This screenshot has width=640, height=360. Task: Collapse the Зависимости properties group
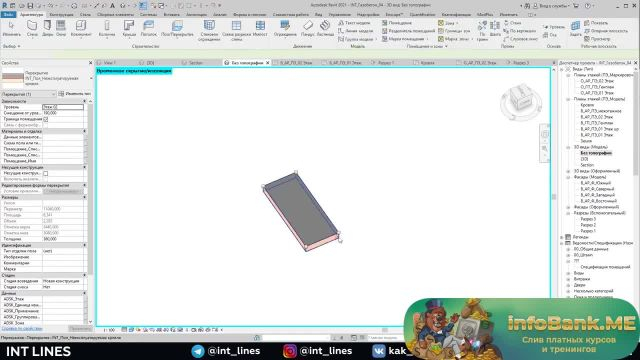(x=85, y=101)
